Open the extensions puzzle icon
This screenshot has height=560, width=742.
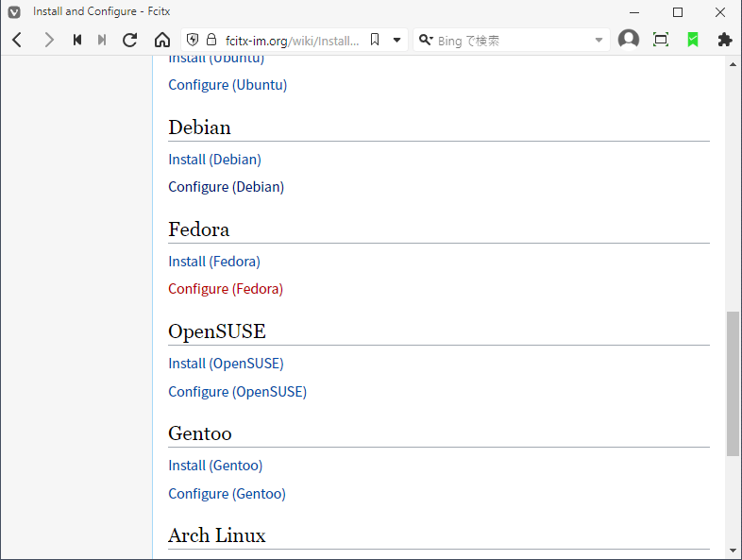point(724,40)
